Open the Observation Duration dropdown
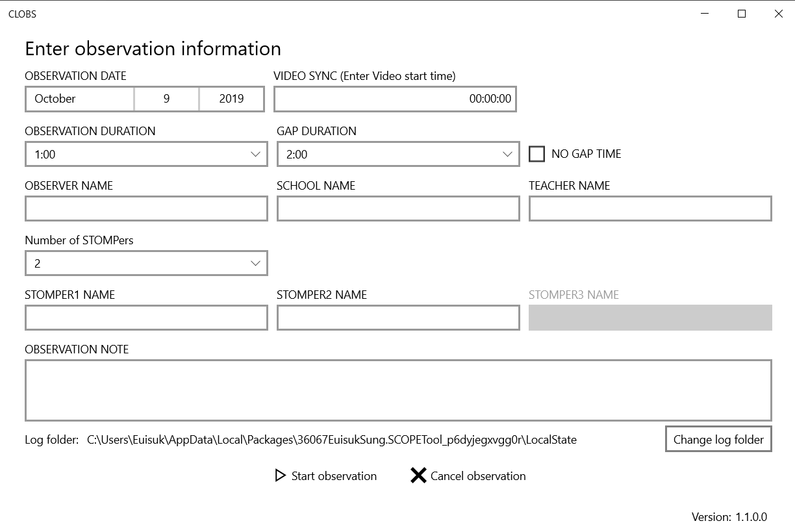 point(146,154)
